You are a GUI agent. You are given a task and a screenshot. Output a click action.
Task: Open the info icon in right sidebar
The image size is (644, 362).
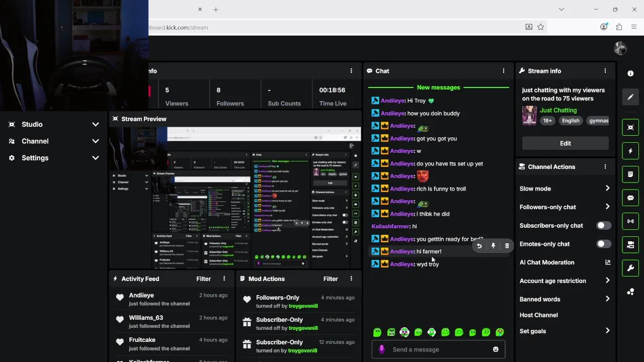tap(630, 73)
